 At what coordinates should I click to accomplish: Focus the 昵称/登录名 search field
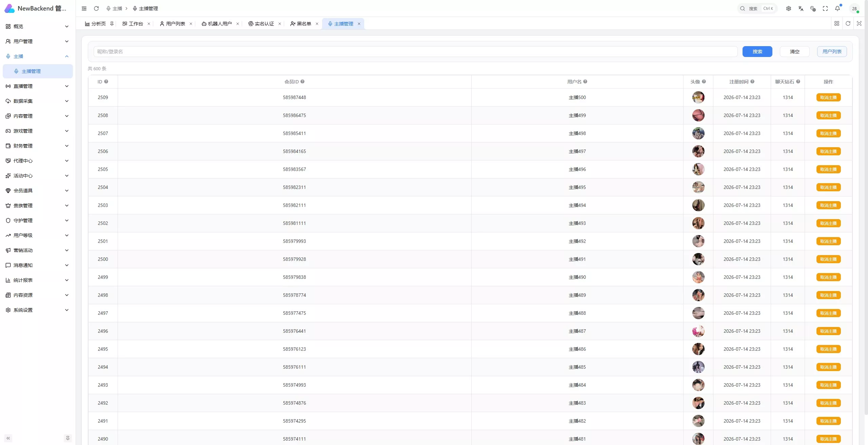[x=415, y=52]
